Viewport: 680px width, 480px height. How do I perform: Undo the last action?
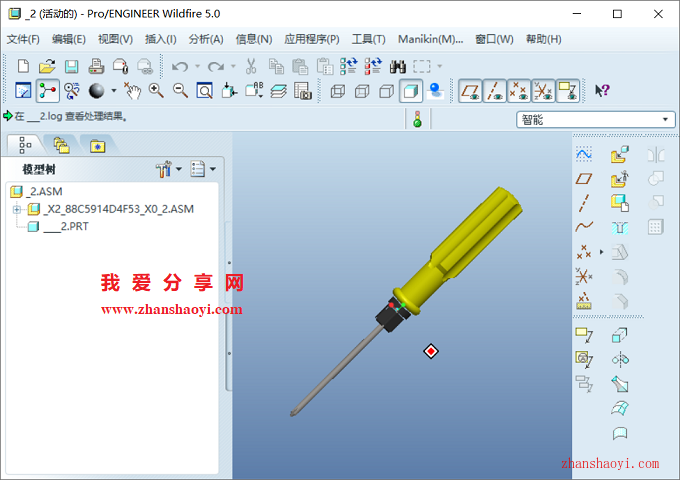tap(180, 66)
